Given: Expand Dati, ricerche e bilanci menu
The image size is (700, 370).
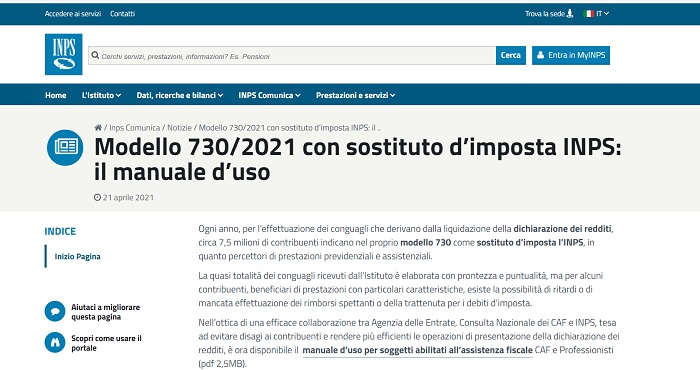Looking at the screenshot, I should tap(180, 95).
